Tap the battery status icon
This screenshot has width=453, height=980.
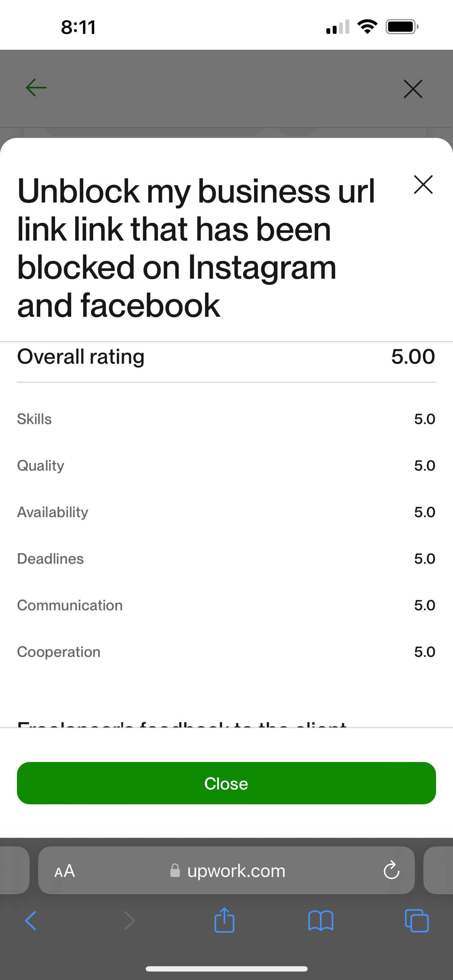point(402,26)
